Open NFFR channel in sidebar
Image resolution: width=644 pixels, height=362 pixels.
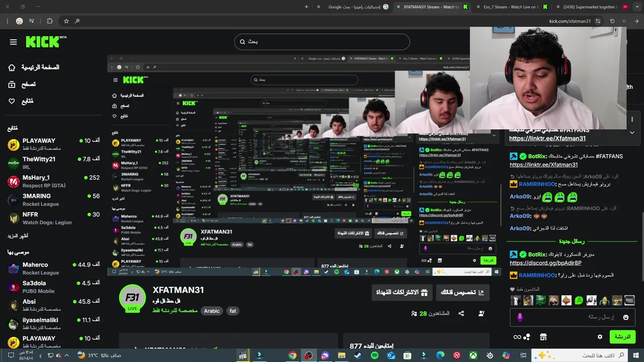tap(53, 218)
